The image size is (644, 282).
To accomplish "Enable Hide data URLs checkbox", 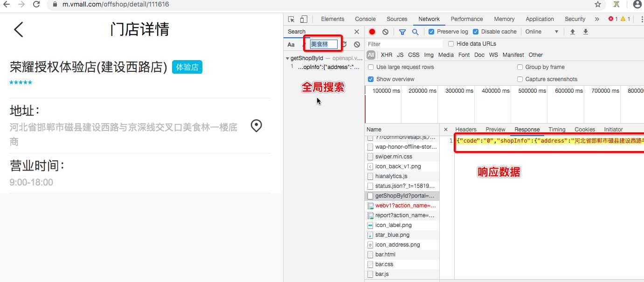I will (451, 44).
